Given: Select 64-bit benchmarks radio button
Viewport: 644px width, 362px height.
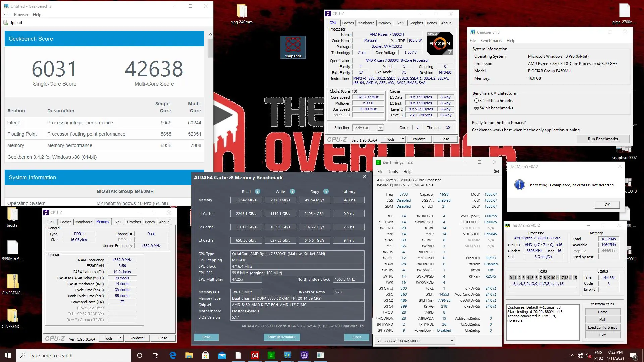Looking at the screenshot, I should click(476, 108).
